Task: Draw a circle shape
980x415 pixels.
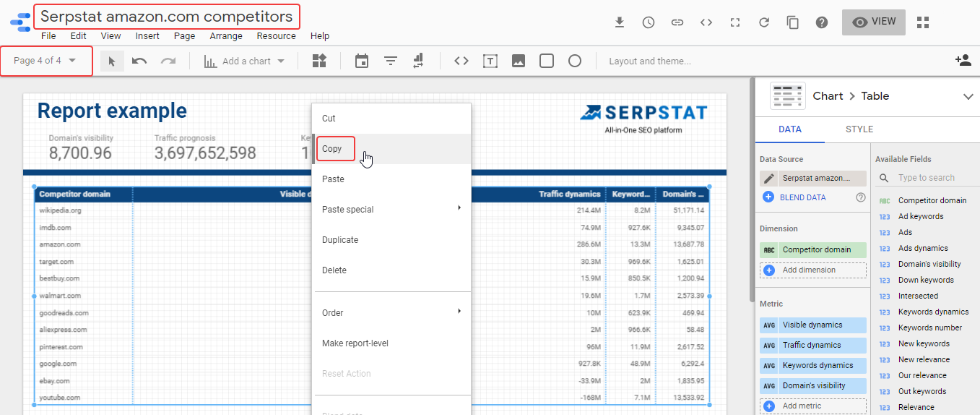Action: click(575, 61)
